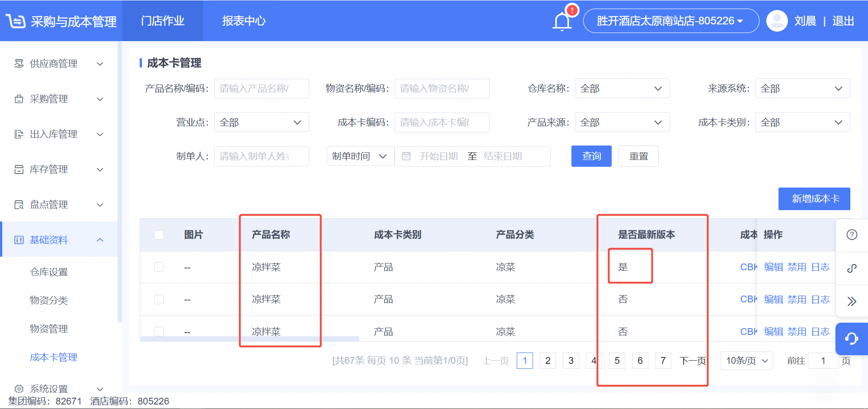Expand the 盘点管理 menu
The width and height of the screenshot is (868, 409).
(x=100, y=205)
